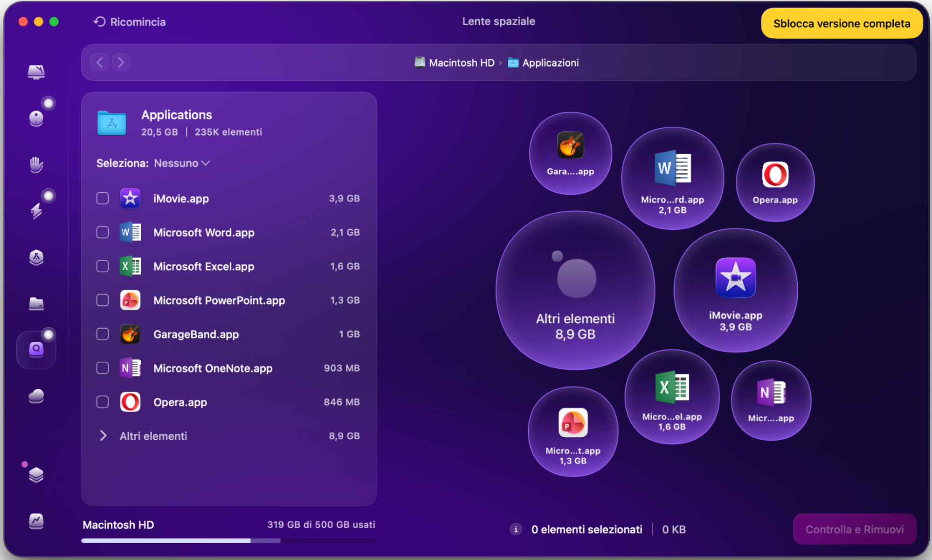Click the 319 GB di 500 GB usati text
Image resolution: width=932 pixels, height=560 pixels.
(321, 525)
